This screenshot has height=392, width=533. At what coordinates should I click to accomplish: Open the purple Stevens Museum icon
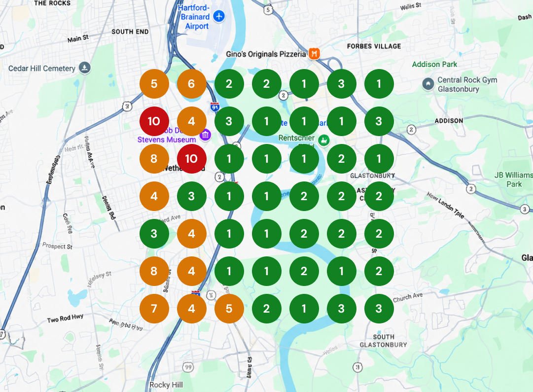click(205, 135)
